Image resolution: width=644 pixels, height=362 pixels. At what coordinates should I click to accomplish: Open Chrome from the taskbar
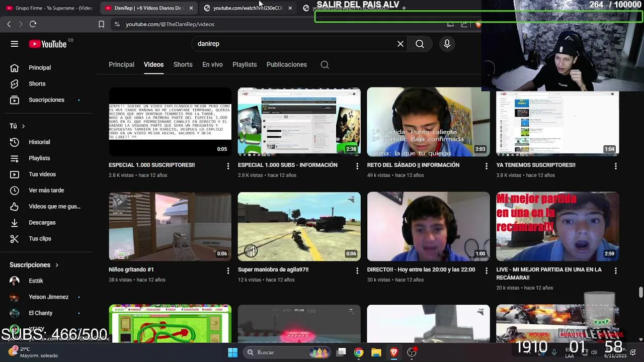pyautogui.click(x=358, y=352)
